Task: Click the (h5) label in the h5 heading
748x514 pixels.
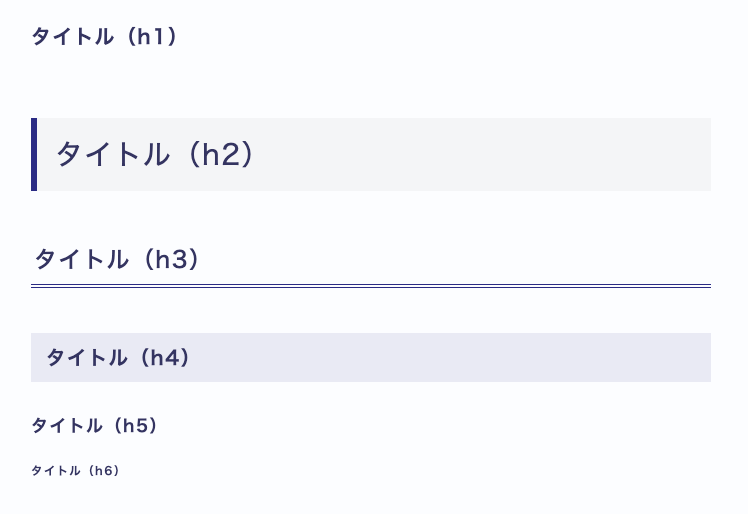Action: [x=135, y=425]
